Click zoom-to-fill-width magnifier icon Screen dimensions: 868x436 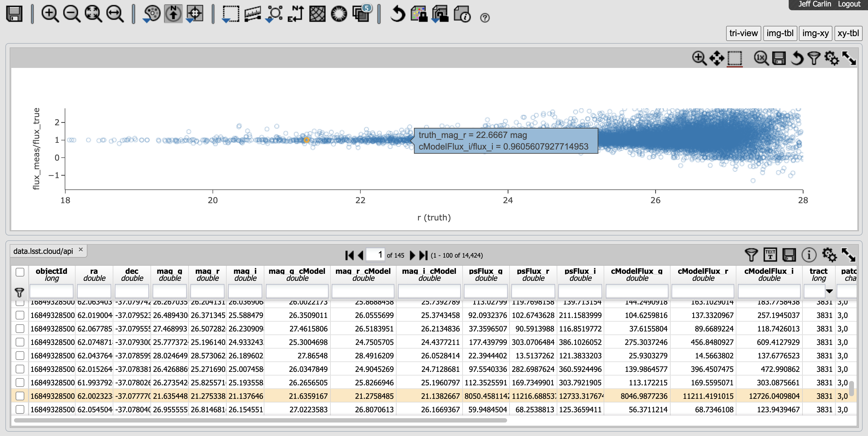(115, 14)
